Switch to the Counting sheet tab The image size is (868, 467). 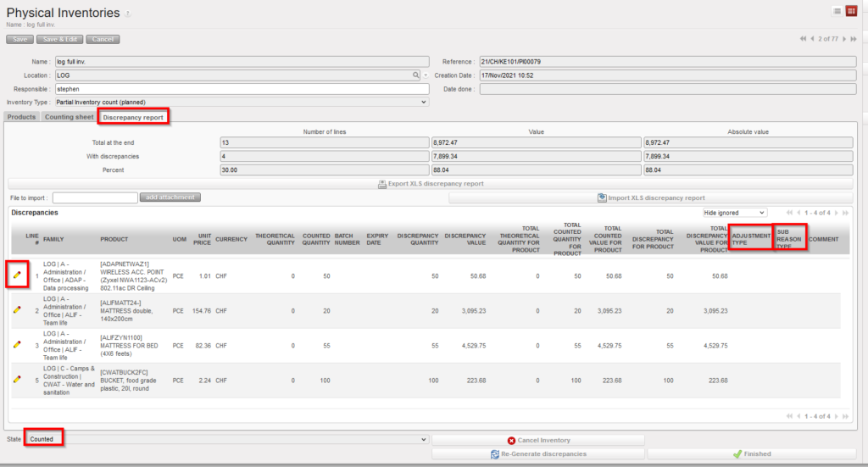[x=69, y=117]
